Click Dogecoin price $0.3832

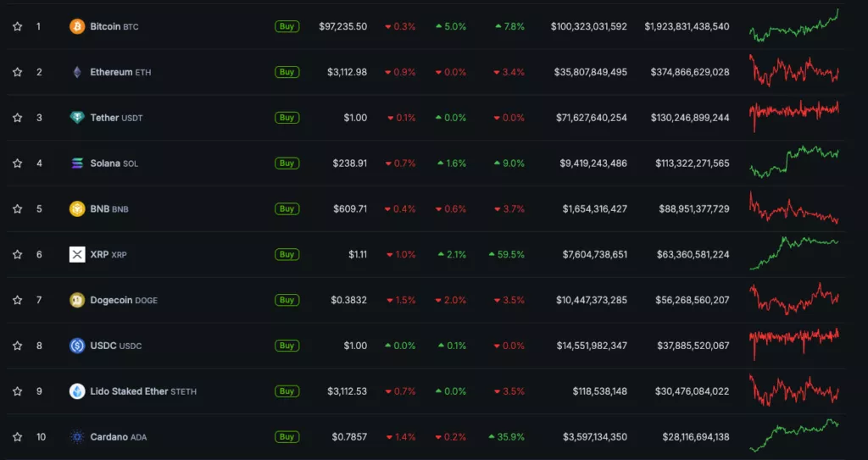pyautogui.click(x=348, y=300)
